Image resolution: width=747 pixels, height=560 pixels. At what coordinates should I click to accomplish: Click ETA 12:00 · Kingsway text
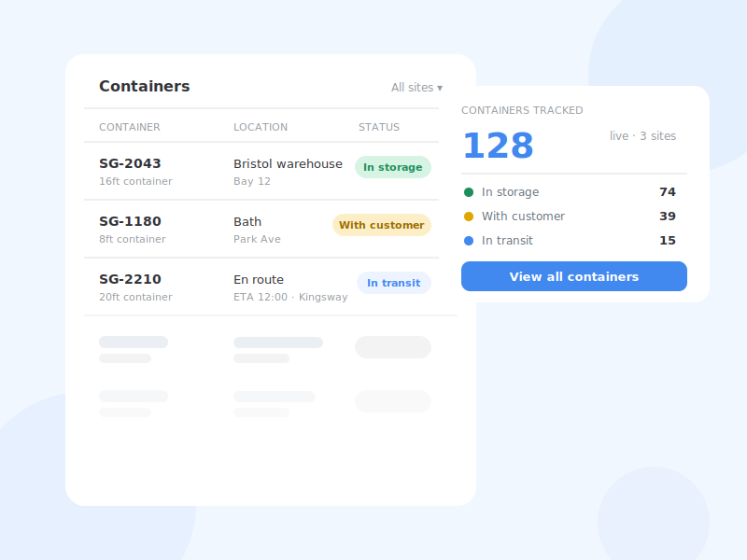(290, 297)
